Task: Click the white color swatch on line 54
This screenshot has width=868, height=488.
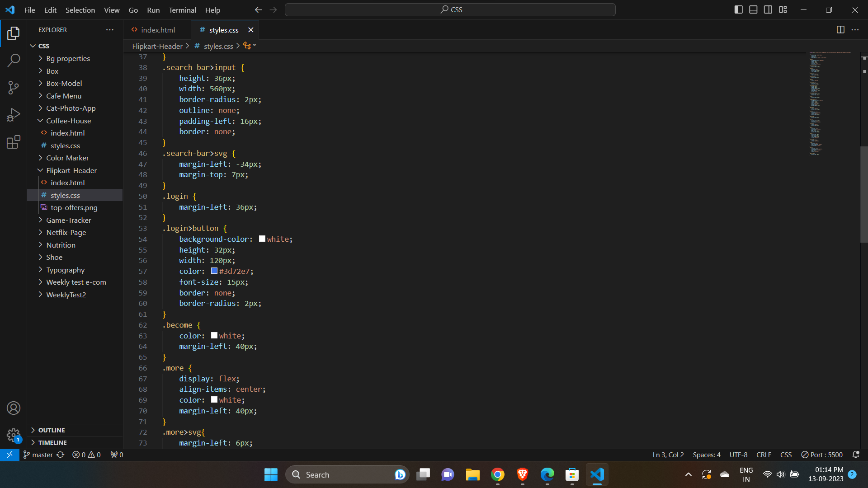Action: coord(261,239)
